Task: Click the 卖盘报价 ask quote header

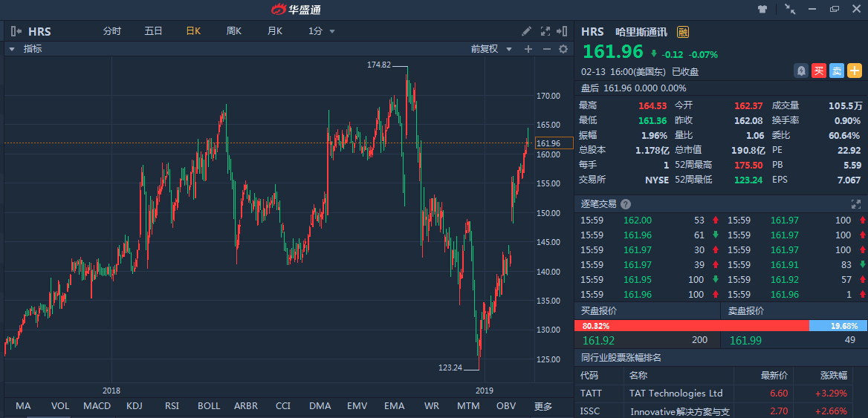Action: tap(745, 311)
